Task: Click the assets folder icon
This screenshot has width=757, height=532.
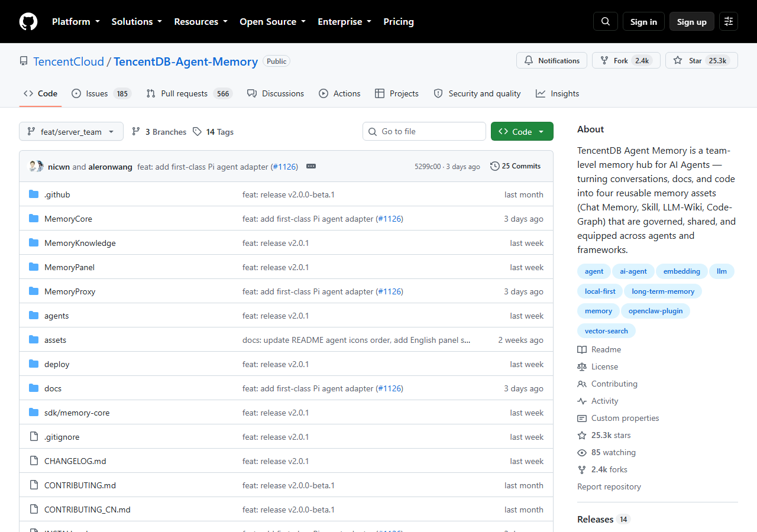Action: click(34, 340)
